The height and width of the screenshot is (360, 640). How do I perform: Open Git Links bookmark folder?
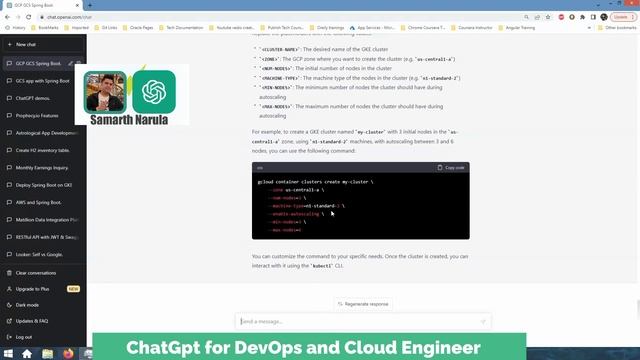coord(106,28)
